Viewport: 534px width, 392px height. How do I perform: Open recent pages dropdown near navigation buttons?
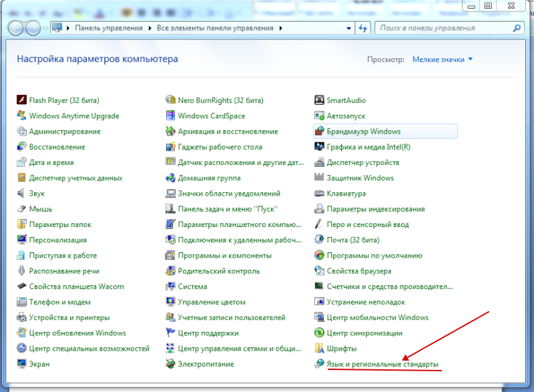click(x=45, y=28)
